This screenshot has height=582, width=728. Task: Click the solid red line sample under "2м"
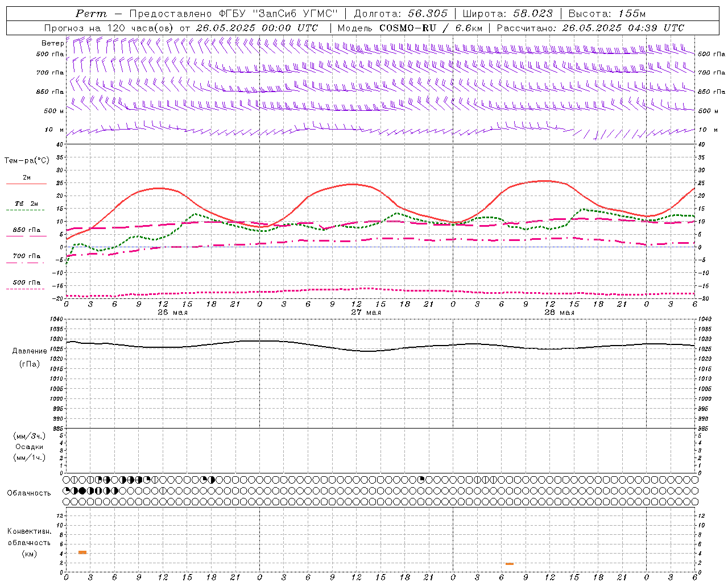click(x=26, y=184)
